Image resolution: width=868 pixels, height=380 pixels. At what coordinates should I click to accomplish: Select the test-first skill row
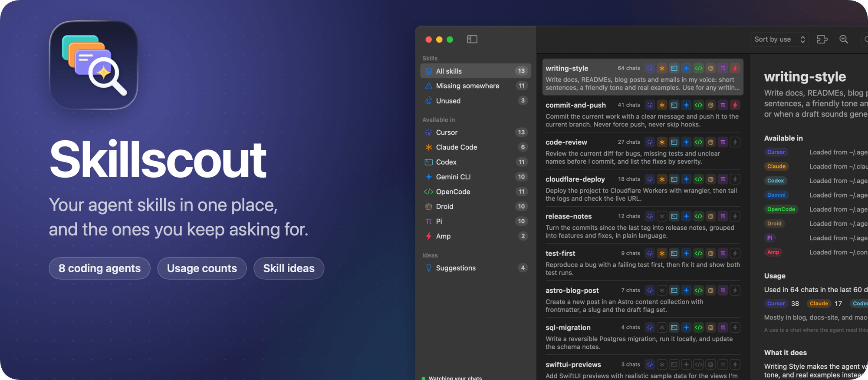pyautogui.click(x=643, y=262)
